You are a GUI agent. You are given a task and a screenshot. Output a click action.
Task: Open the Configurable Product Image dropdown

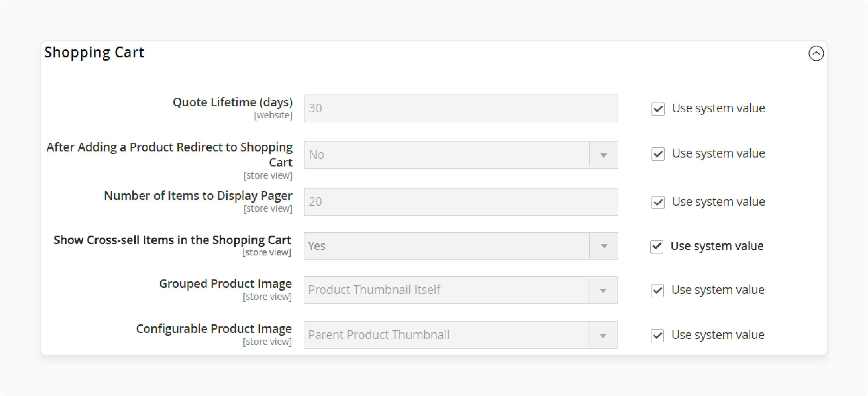[x=460, y=335]
